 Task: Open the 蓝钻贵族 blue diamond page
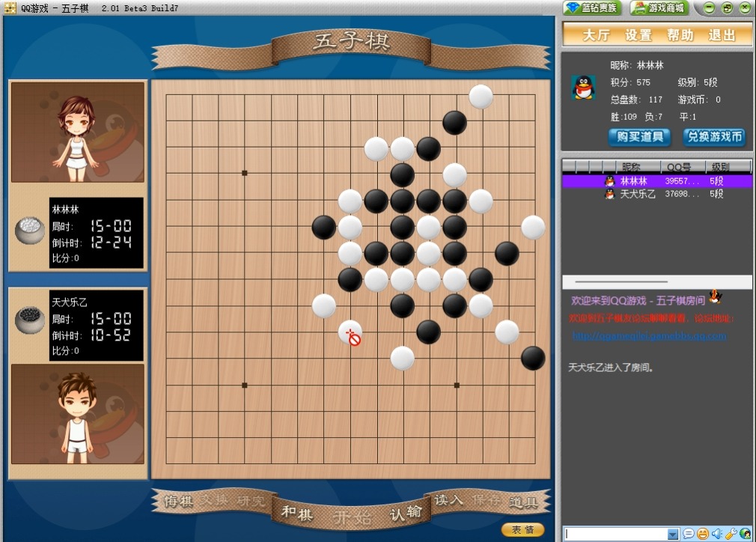coord(593,7)
